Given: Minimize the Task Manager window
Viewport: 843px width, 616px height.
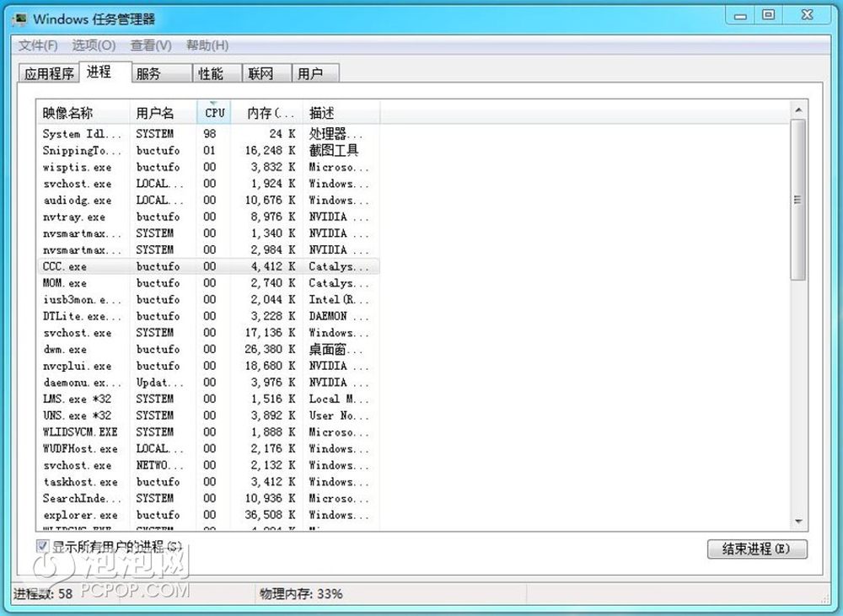Looking at the screenshot, I should (740, 15).
